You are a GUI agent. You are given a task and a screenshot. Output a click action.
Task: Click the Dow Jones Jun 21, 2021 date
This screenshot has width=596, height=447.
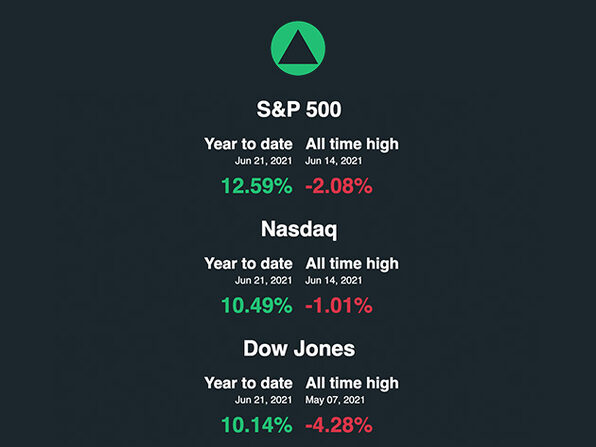click(x=263, y=400)
